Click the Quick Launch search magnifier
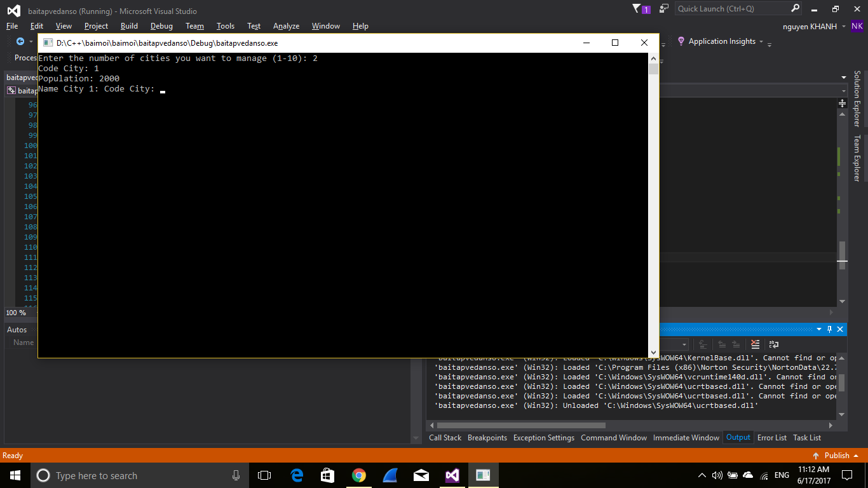The image size is (868, 488). [x=796, y=9]
